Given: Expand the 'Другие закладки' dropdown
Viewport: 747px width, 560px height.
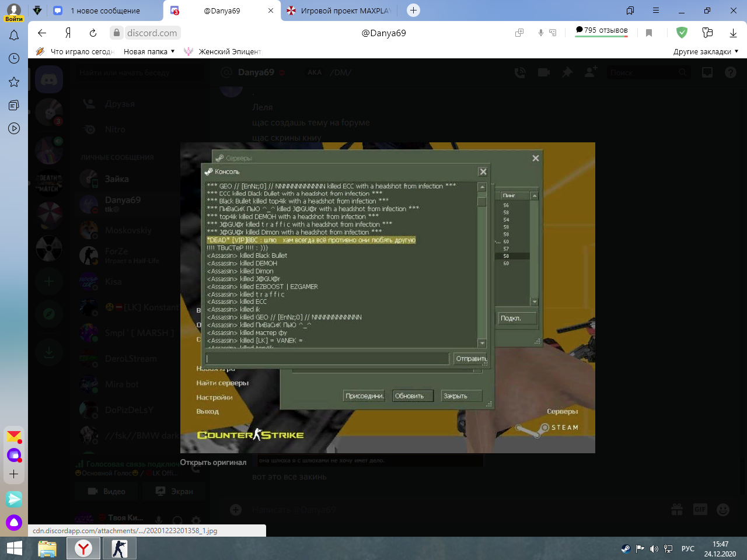Looking at the screenshot, I should (706, 51).
